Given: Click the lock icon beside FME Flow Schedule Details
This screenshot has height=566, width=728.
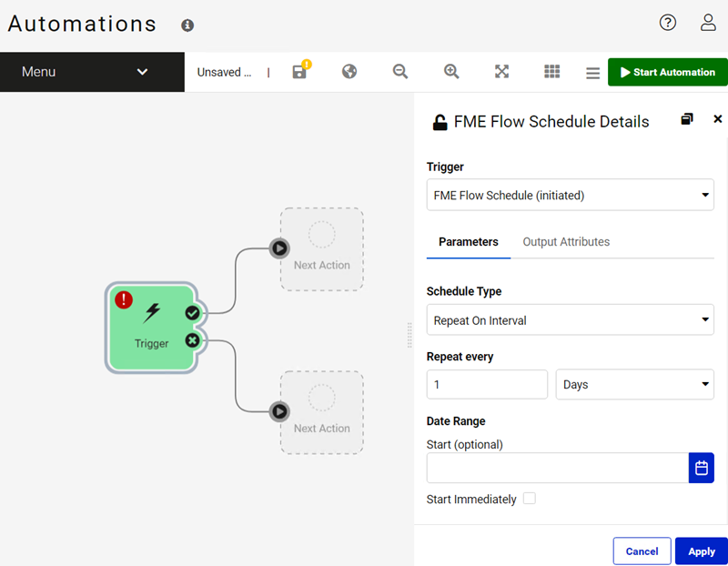Looking at the screenshot, I should [x=440, y=123].
